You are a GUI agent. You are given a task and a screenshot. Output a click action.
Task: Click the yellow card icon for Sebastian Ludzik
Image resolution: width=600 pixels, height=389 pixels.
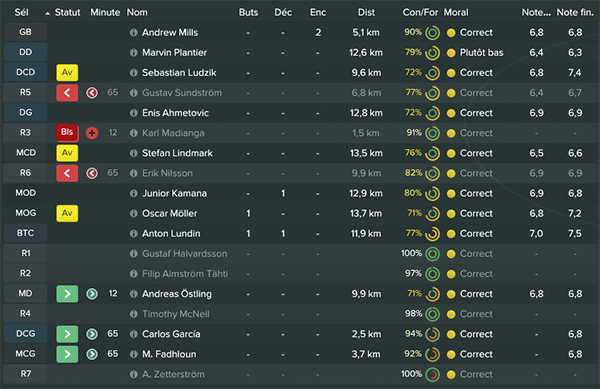coord(67,73)
